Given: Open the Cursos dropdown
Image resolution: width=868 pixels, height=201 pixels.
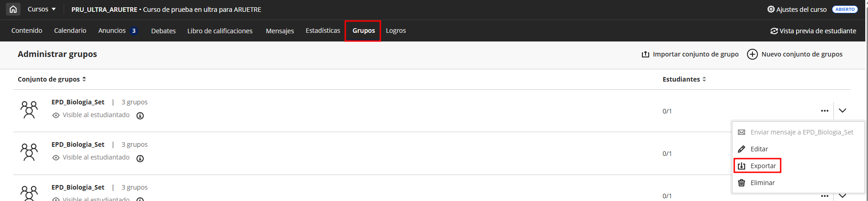Looking at the screenshot, I should (41, 9).
